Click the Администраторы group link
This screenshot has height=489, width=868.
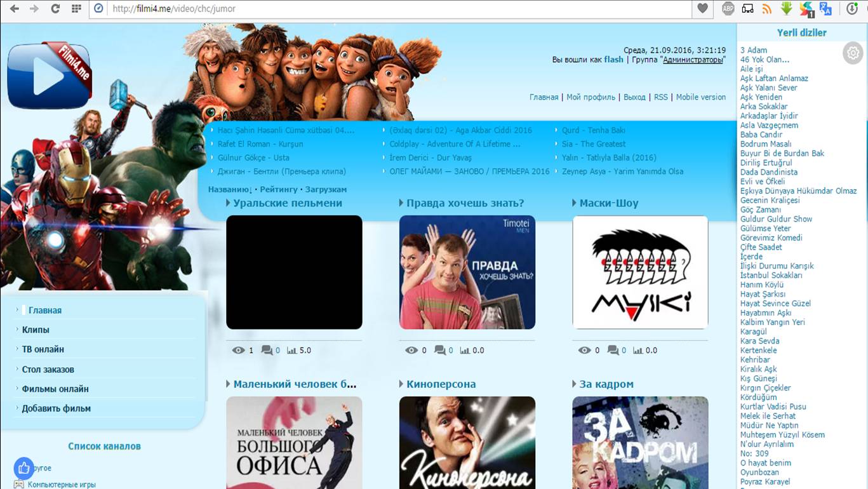tap(693, 60)
